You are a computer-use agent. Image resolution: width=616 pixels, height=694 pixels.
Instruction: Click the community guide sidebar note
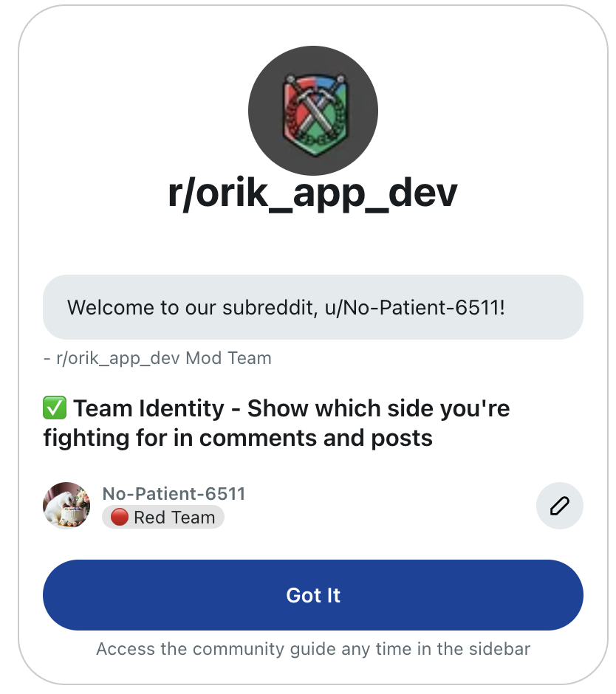coord(313,649)
